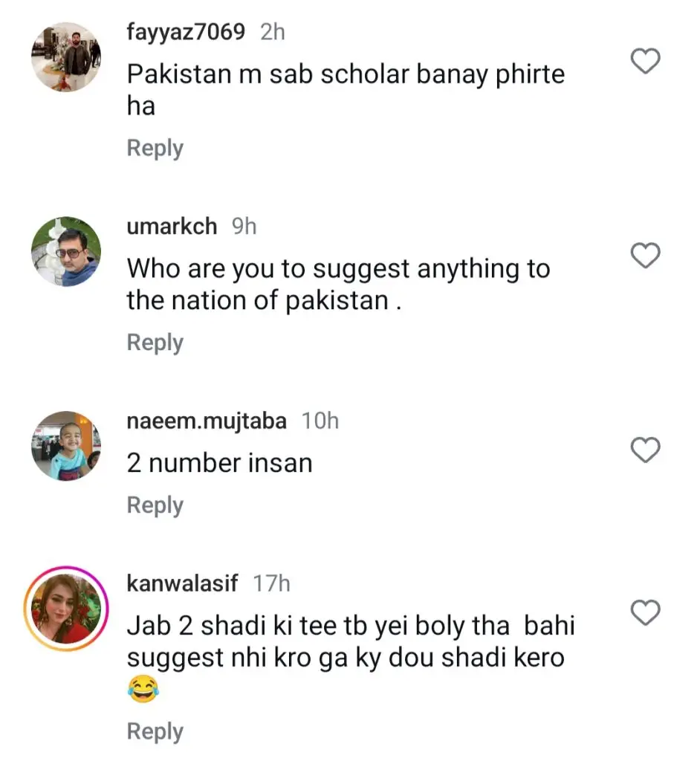
Task: Visit the umarkch username profile
Action: [x=172, y=227]
